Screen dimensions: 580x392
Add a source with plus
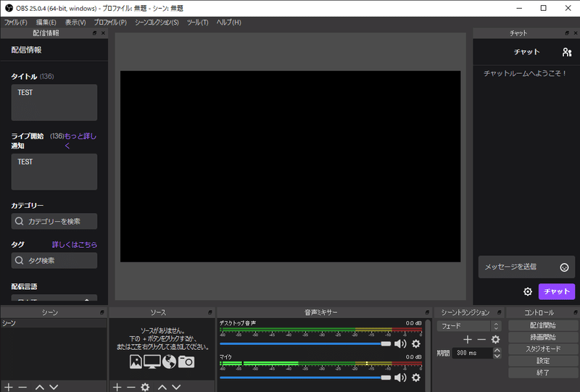(117, 387)
